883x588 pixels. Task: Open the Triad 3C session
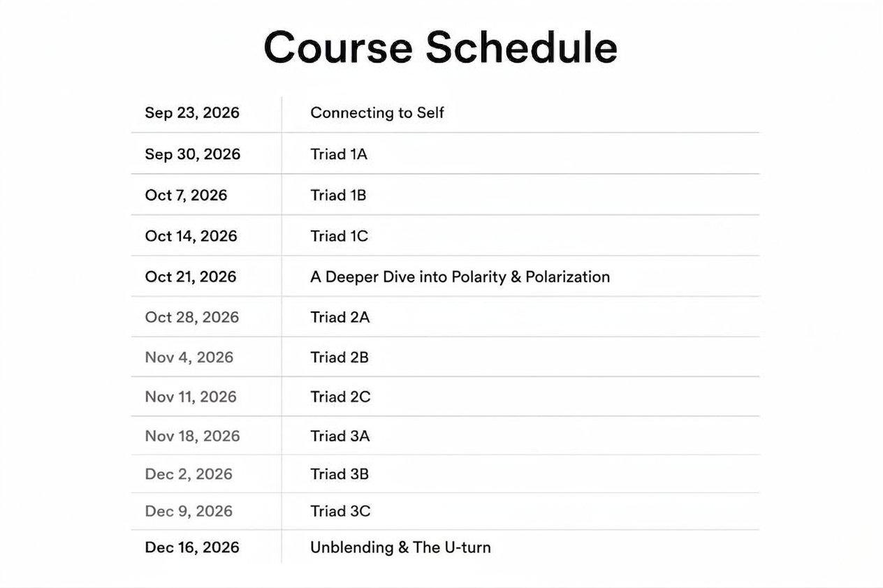coord(340,511)
